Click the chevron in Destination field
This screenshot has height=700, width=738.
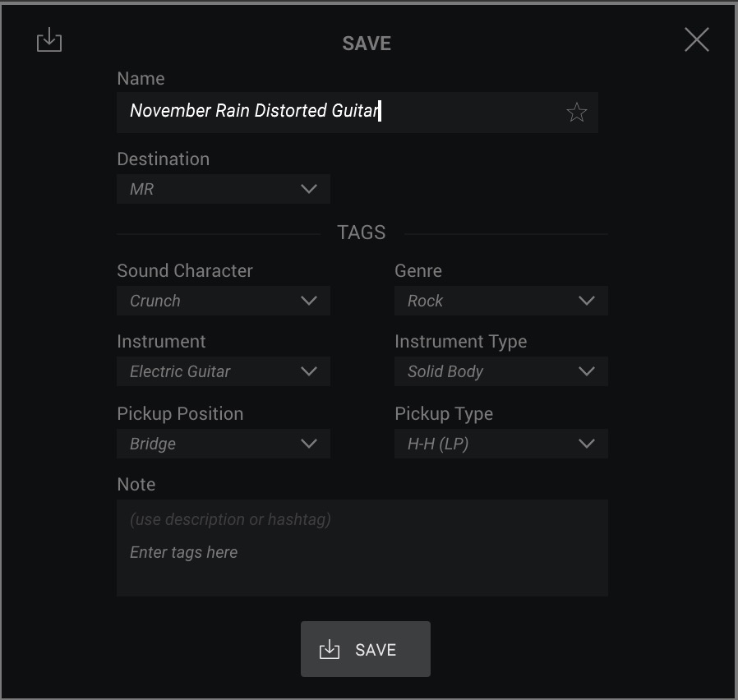click(309, 189)
